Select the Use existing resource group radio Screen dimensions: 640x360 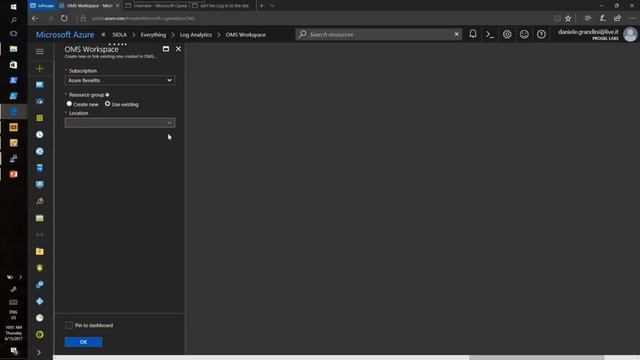point(107,104)
